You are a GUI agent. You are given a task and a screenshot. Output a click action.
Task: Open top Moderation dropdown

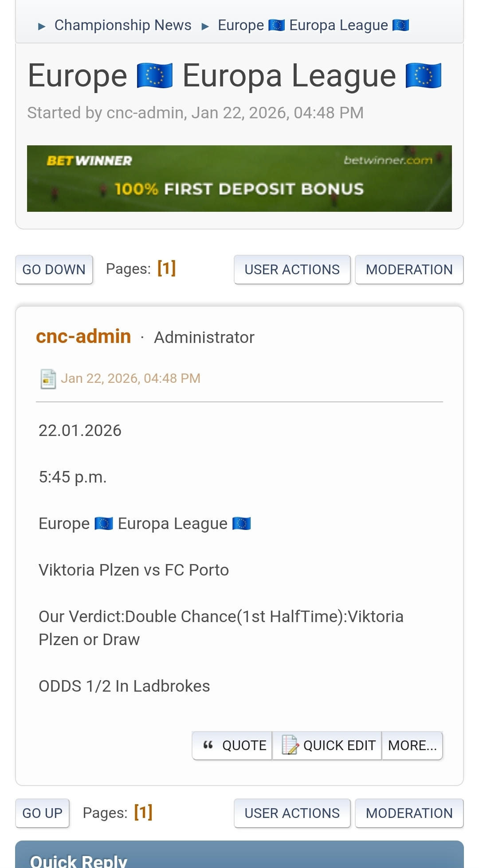(x=409, y=269)
